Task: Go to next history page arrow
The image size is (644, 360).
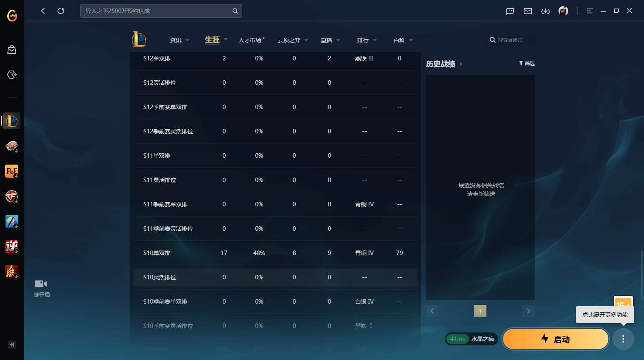Action: tap(529, 311)
